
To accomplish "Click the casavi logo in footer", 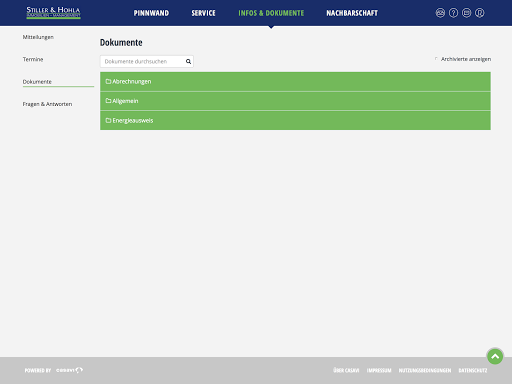I will click(69, 370).
